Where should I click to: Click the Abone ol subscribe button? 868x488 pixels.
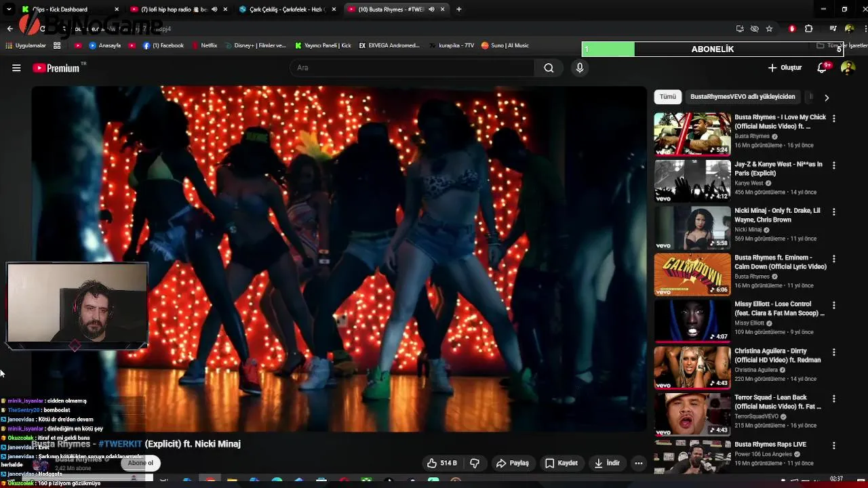(140, 463)
